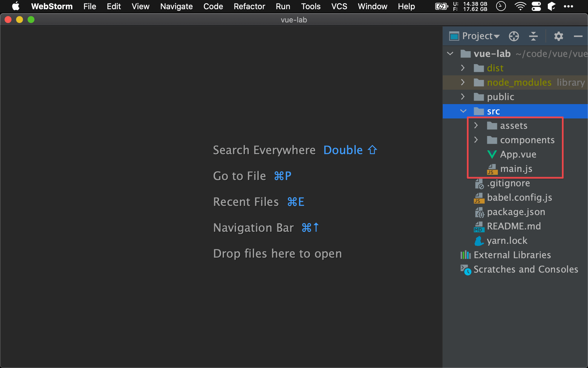The height and width of the screenshot is (368, 588).
Task: Click the memory usage readout in menu bar
Action: (x=470, y=6)
